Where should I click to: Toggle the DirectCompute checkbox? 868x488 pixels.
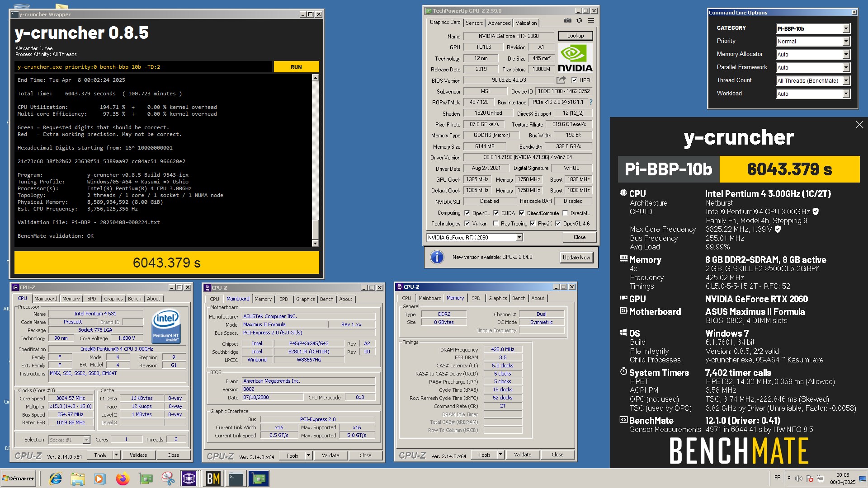click(x=522, y=213)
